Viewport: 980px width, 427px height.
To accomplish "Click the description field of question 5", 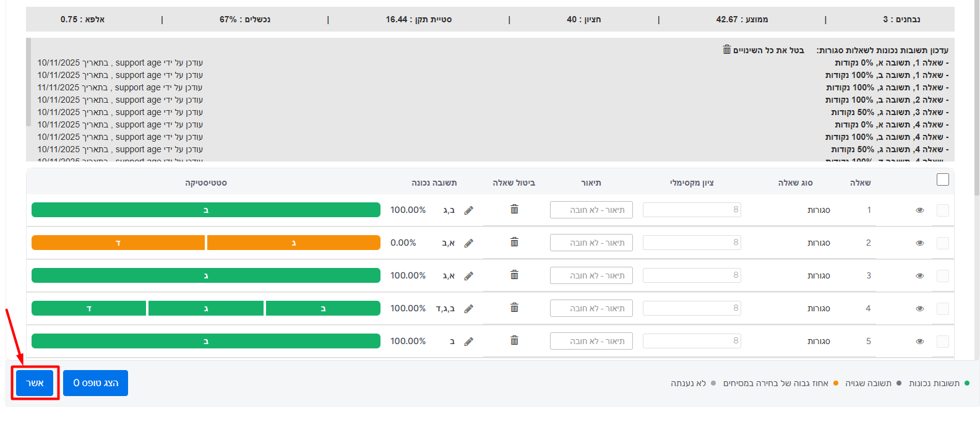I will click(x=591, y=341).
